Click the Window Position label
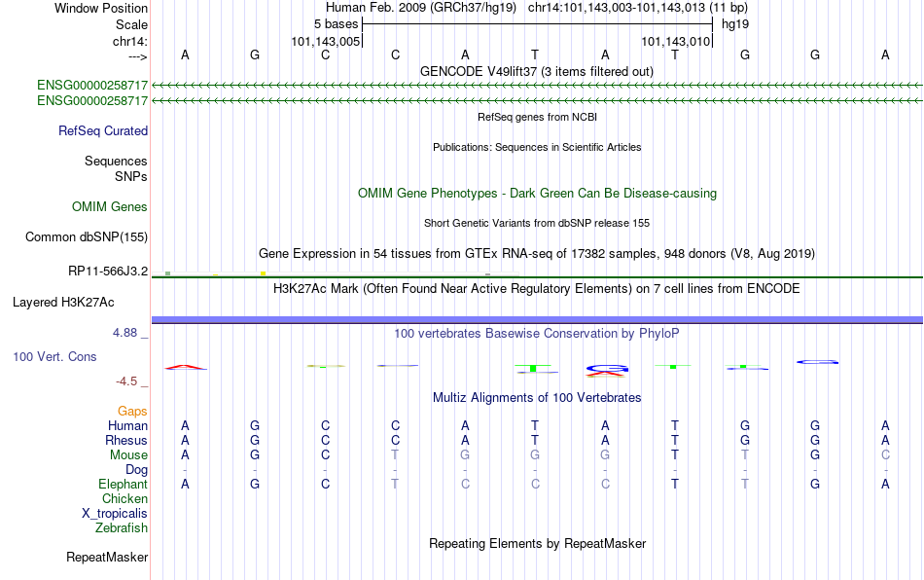Viewport: 924px width, 580px height. (x=101, y=8)
